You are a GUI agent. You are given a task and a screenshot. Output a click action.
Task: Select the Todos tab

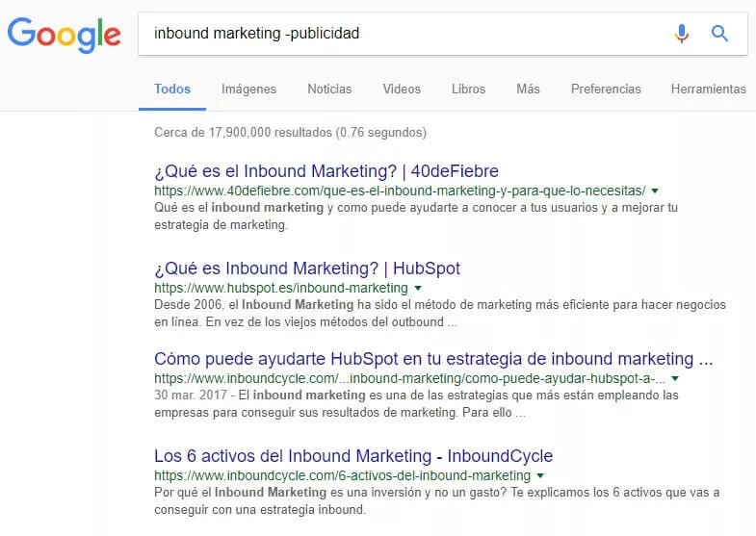(172, 89)
